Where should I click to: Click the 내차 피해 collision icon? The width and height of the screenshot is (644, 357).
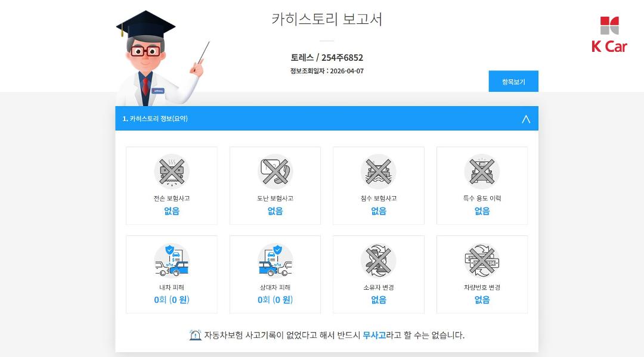pyautogui.click(x=172, y=260)
